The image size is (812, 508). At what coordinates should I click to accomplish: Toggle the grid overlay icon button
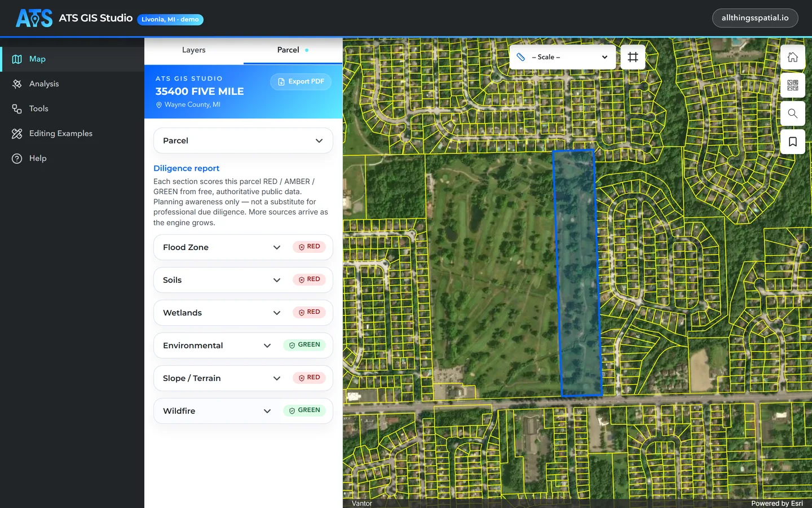pyautogui.click(x=633, y=57)
